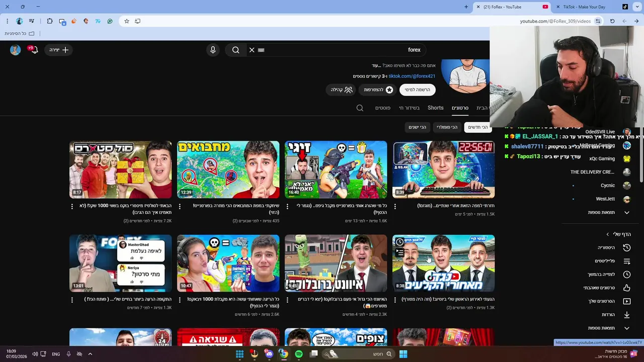The width and height of the screenshot is (644, 362).
Task: Switch to the Shorts channel tab
Action: click(x=436, y=108)
